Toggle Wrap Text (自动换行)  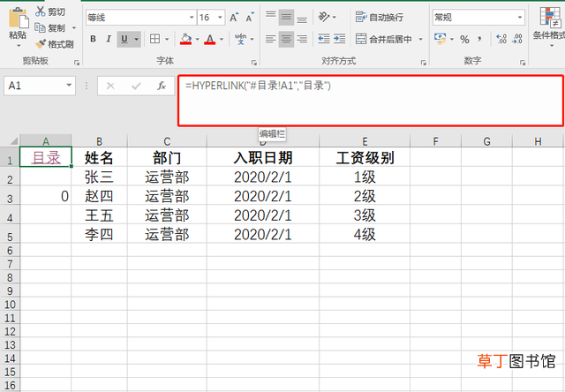pos(380,17)
